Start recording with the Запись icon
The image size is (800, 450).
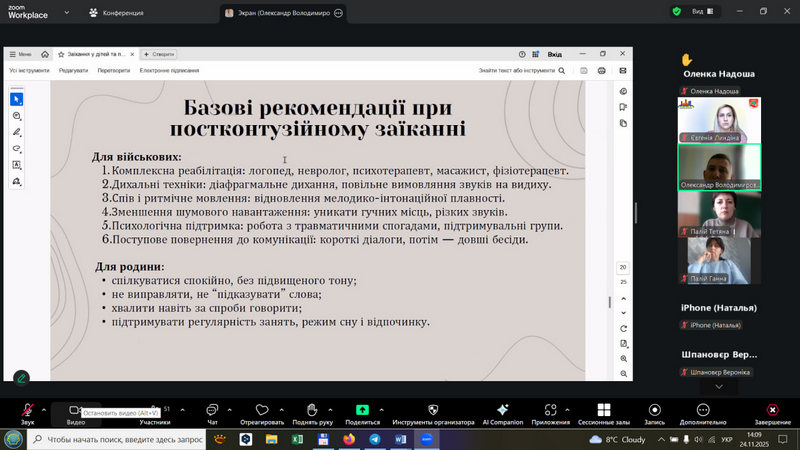654,410
